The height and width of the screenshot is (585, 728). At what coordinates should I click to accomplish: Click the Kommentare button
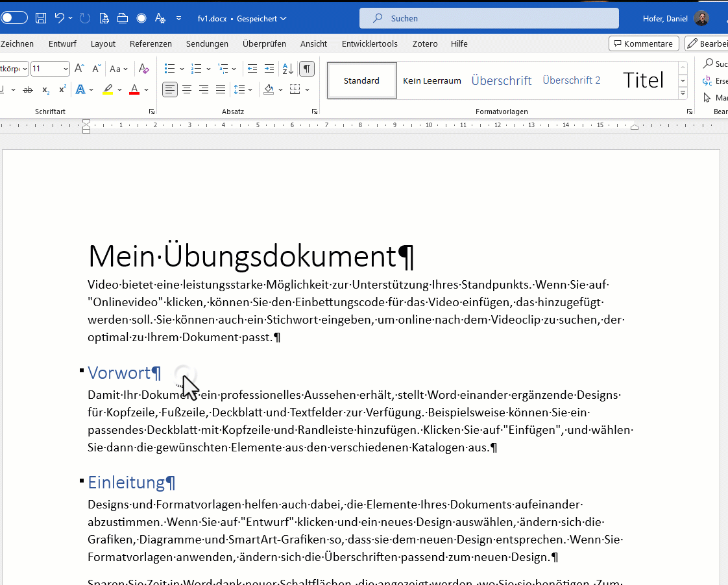(644, 43)
